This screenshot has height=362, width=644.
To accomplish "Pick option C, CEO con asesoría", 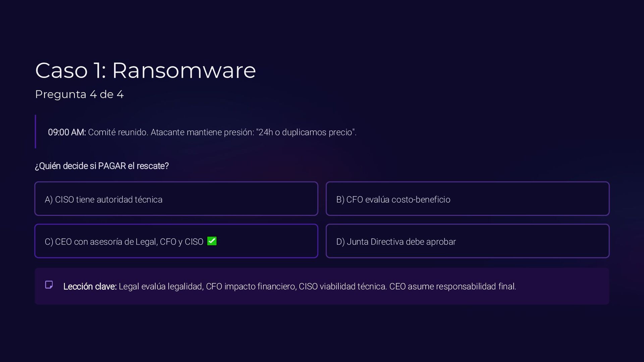I will click(x=176, y=241).
